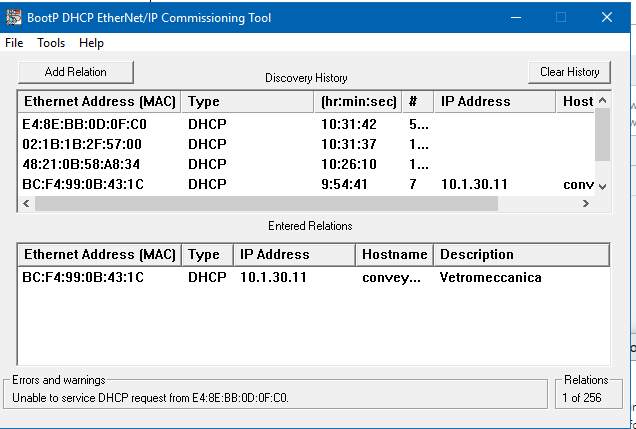This screenshot has width=636, height=429.
Task: Click the Add Relation button
Action: (x=76, y=72)
